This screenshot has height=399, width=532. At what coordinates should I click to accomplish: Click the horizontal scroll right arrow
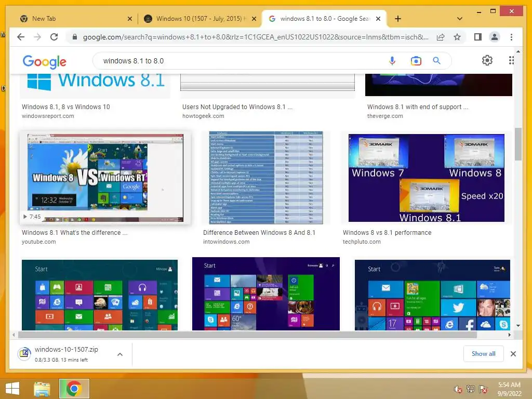pyautogui.click(x=509, y=335)
